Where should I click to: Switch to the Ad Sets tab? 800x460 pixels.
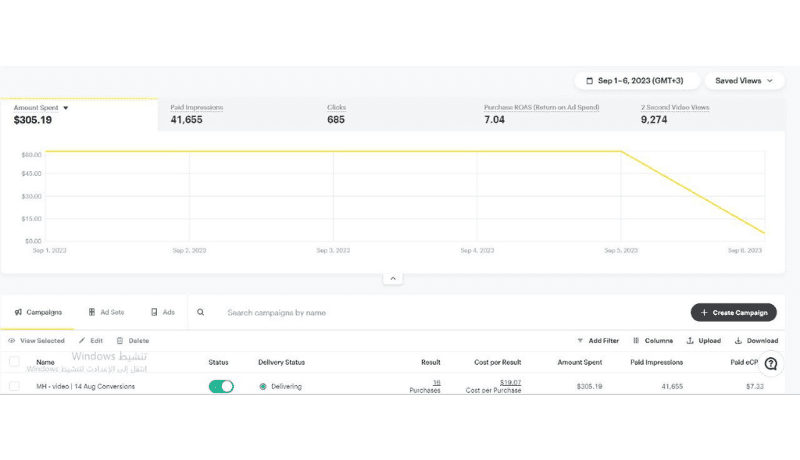[x=106, y=312]
